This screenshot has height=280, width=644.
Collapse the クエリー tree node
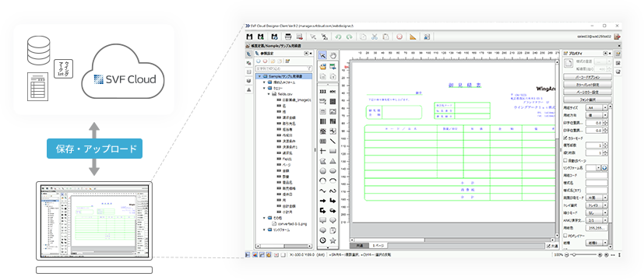coord(265,88)
